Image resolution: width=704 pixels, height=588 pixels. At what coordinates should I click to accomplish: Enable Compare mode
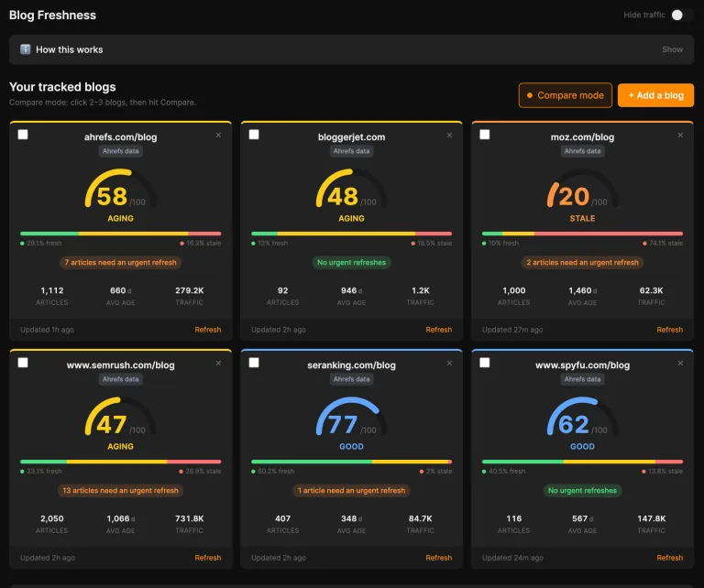click(566, 95)
